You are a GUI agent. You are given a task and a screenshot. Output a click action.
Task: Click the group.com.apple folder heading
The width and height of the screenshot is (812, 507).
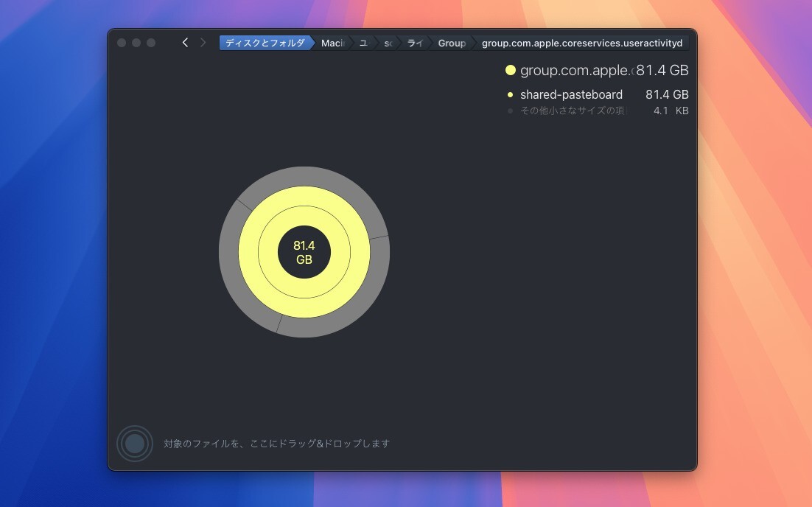point(575,71)
